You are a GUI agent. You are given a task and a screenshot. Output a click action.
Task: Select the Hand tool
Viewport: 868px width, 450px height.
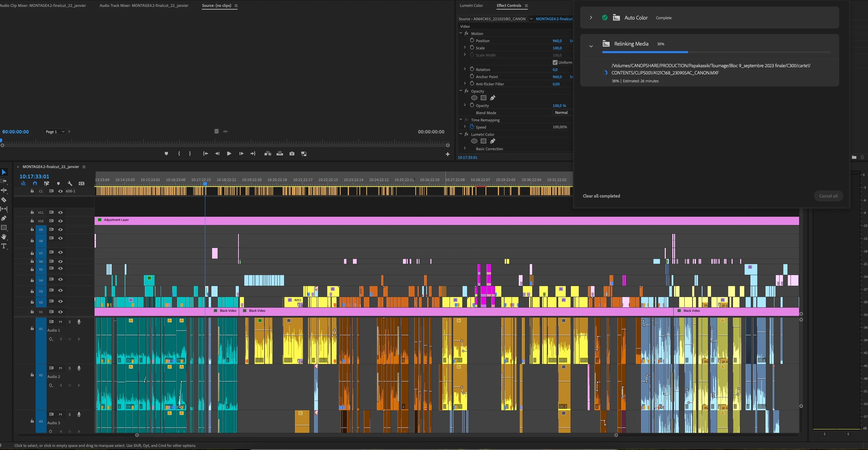click(x=4, y=237)
